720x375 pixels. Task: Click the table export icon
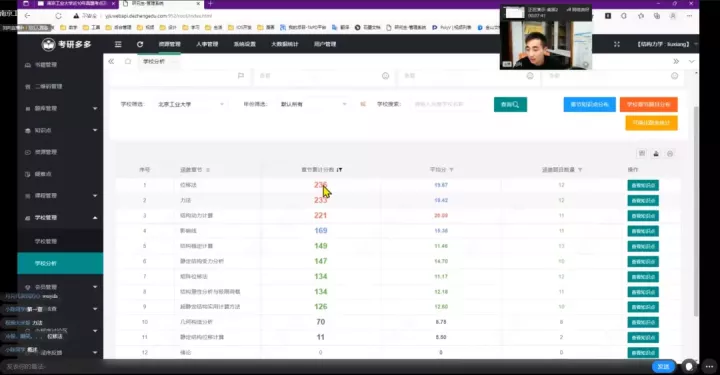point(656,153)
